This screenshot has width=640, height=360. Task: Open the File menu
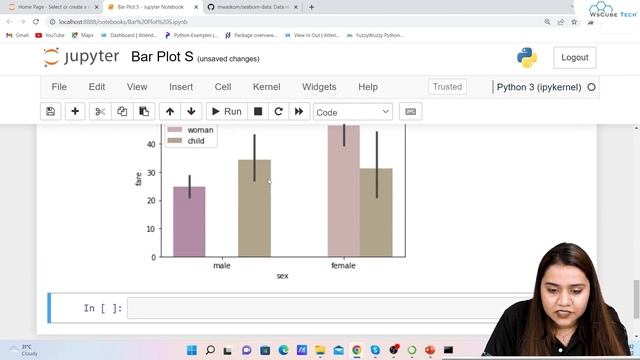click(59, 87)
